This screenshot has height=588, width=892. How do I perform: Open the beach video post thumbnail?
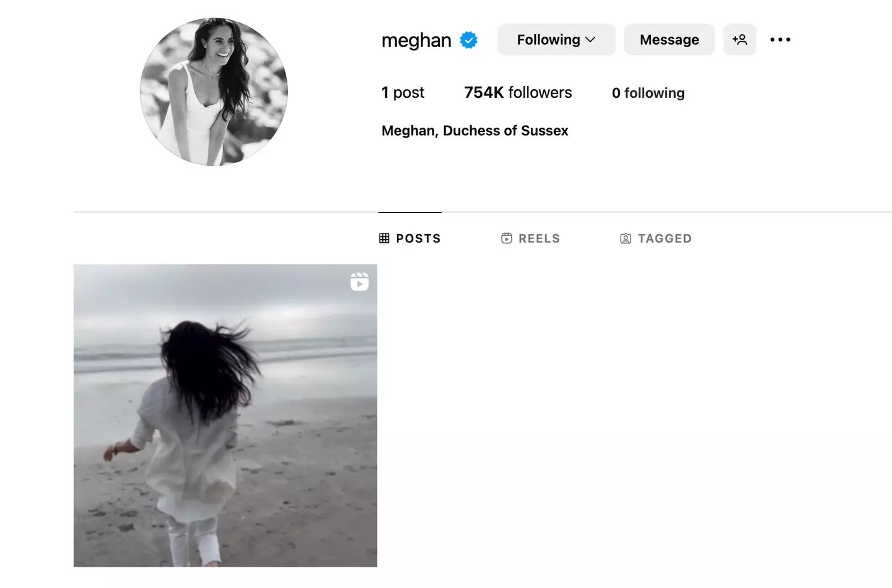click(225, 416)
